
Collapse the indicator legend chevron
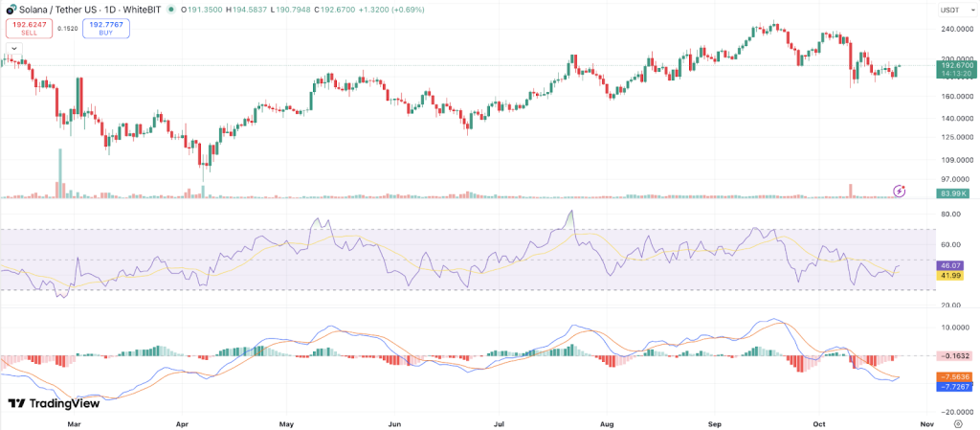(x=14, y=47)
